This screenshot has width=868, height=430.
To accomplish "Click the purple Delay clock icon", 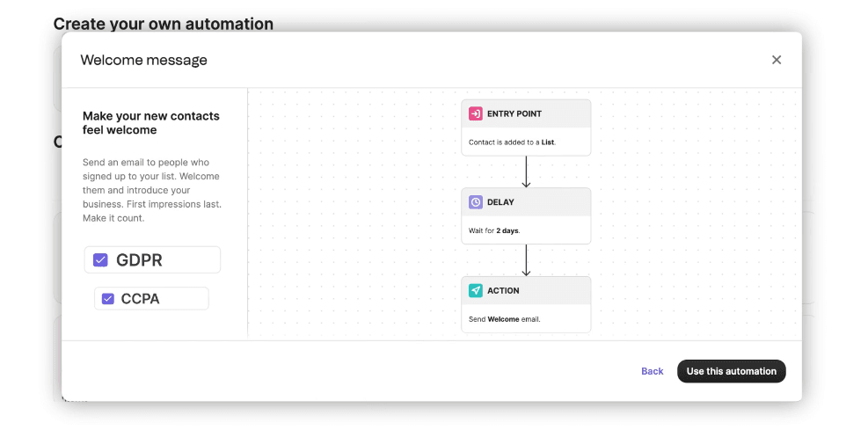I will 475,202.
